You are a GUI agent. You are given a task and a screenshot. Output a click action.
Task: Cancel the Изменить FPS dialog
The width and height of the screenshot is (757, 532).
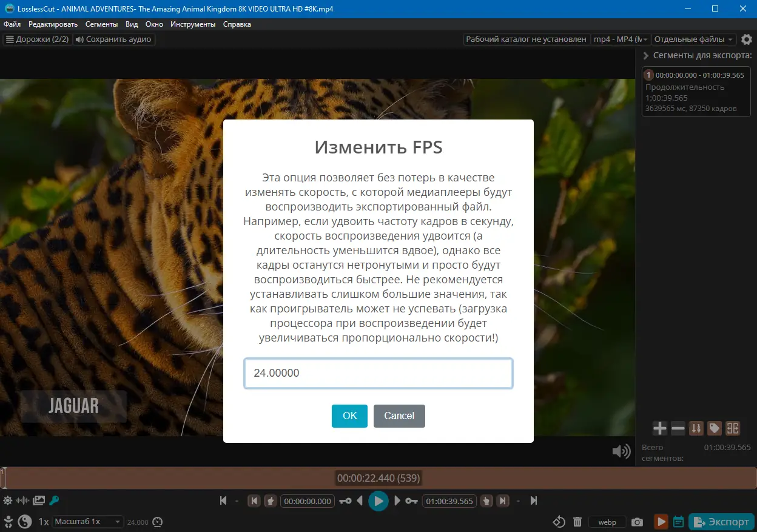point(399,416)
